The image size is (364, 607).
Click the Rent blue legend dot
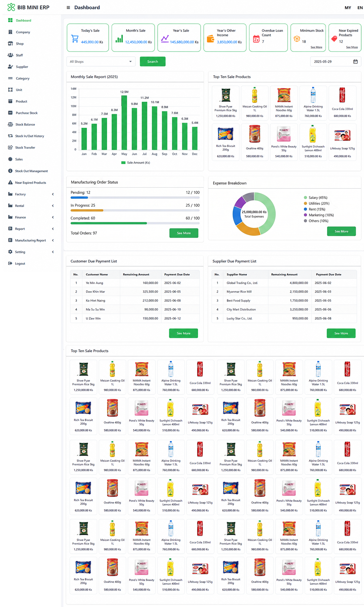(305, 209)
